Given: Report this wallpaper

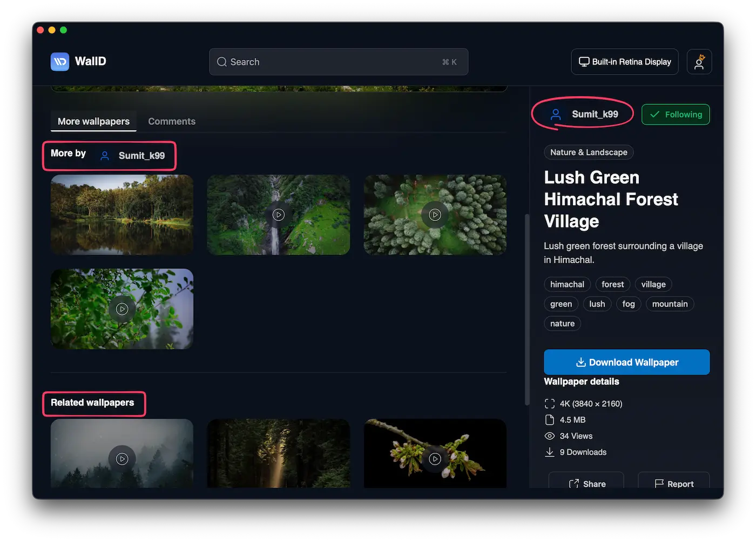Looking at the screenshot, I should click(674, 483).
